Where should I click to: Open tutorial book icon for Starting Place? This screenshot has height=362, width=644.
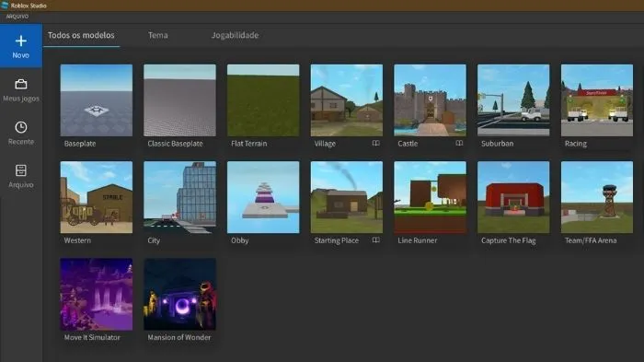375,239
